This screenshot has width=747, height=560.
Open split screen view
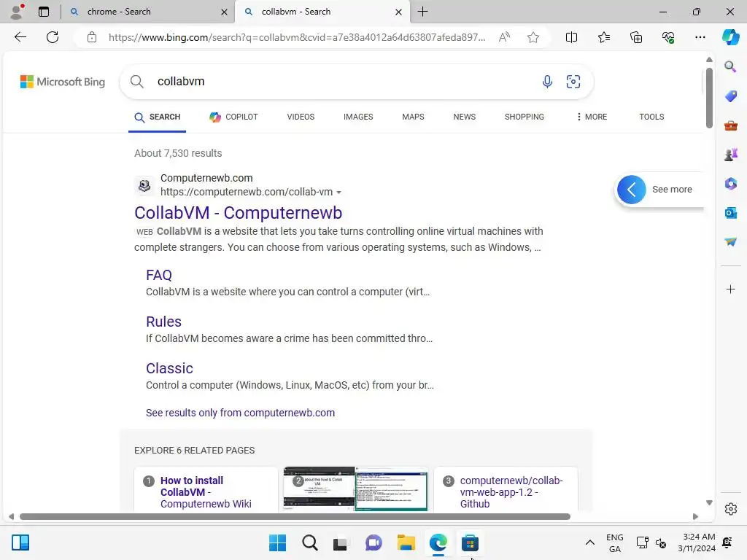tap(571, 37)
